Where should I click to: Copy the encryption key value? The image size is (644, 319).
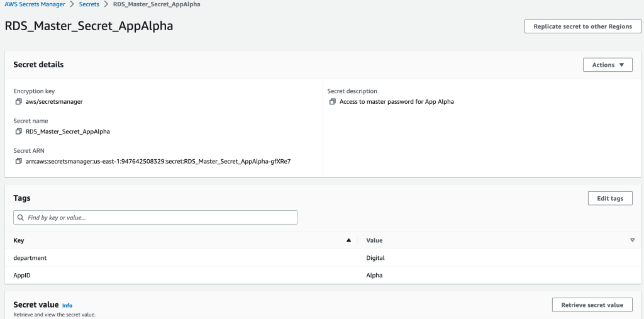coord(19,101)
